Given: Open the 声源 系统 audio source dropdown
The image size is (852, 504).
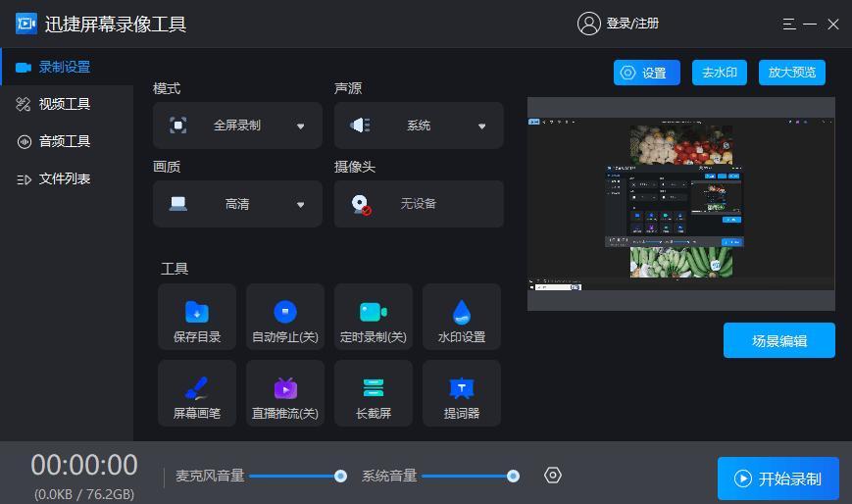Looking at the screenshot, I should tap(419, 126).
